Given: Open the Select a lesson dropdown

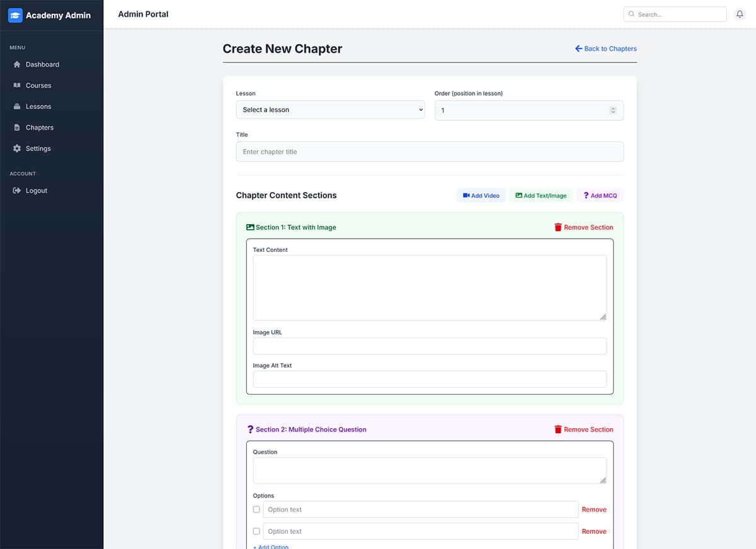Looking at the screenshot, I should point(331,110).
